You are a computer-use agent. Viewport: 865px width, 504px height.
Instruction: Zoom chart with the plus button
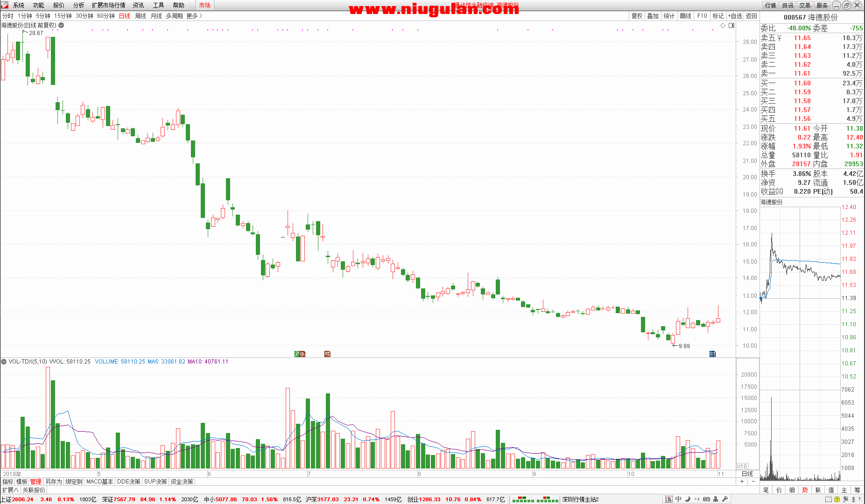(742, 482)
